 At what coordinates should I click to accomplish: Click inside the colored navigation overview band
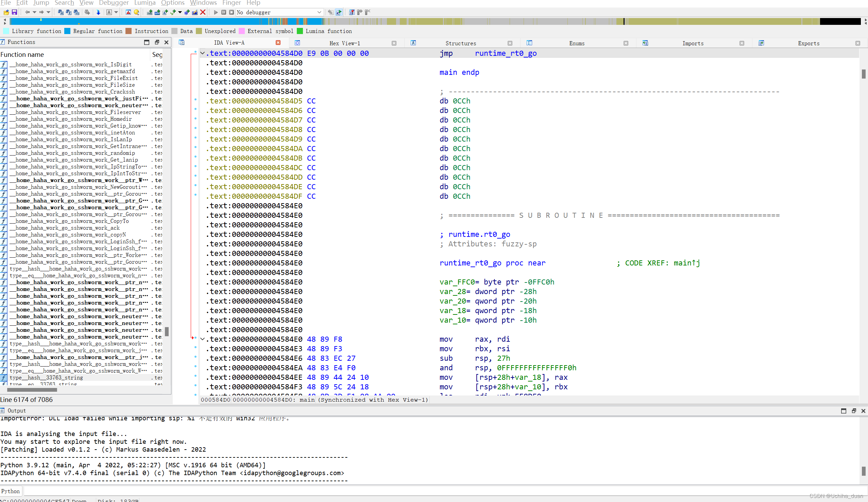click(413, 21)
